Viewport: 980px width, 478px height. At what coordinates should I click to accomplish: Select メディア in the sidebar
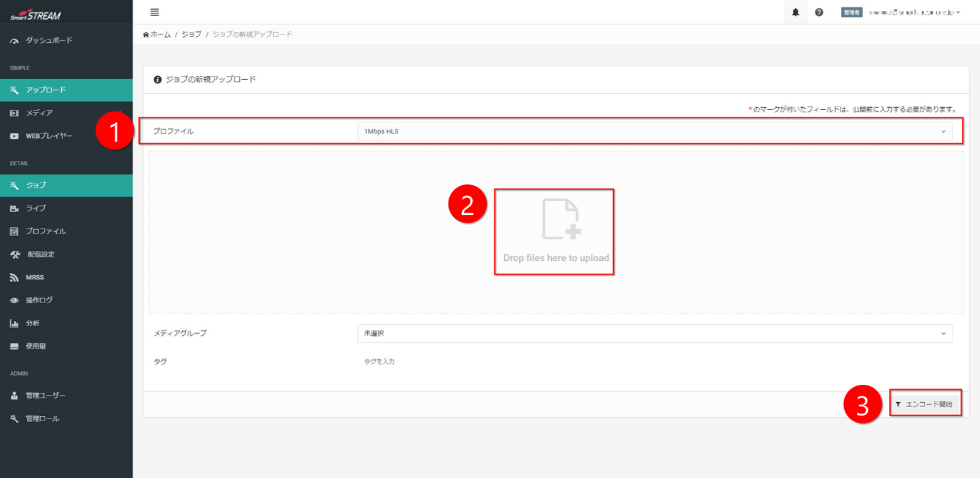(x=39, y=113)
